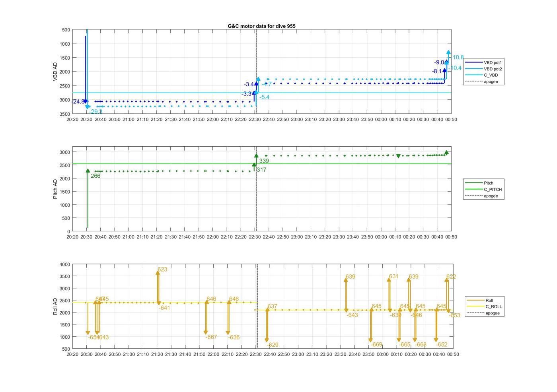Click the -641 data label in Roll plot

pyautogui.click(x=164, y=308)
